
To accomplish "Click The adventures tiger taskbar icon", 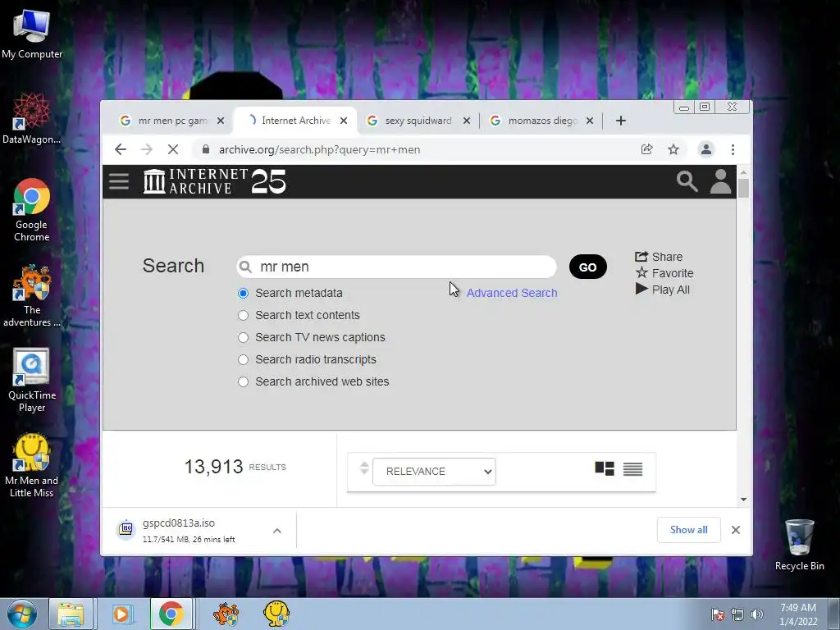I will [226, 614].
